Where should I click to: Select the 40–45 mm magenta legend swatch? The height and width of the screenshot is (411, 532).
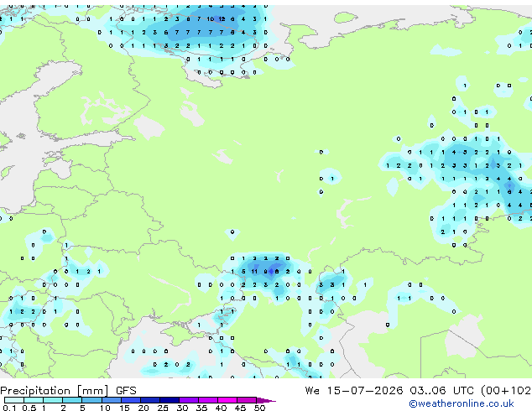pos(227,400)
